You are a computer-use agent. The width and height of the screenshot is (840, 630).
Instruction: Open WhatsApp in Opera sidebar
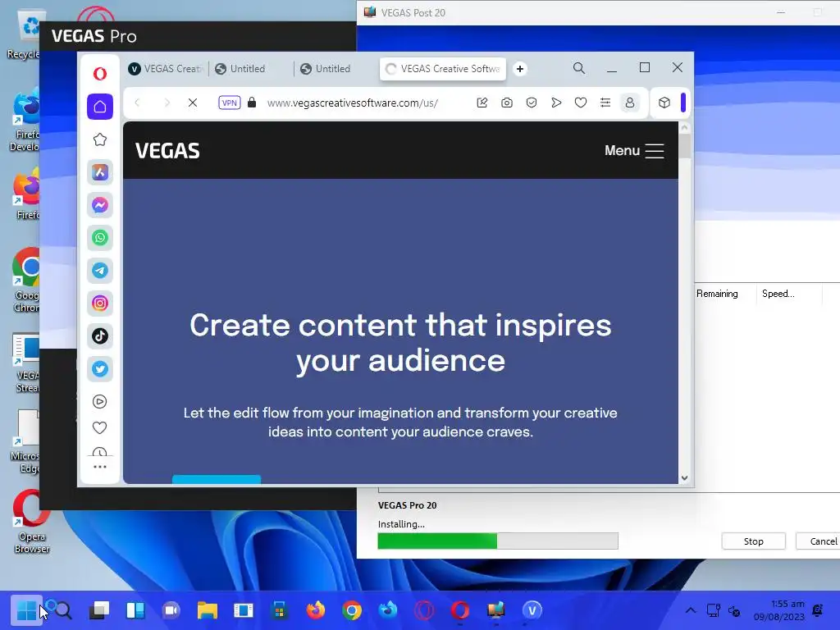100,238
